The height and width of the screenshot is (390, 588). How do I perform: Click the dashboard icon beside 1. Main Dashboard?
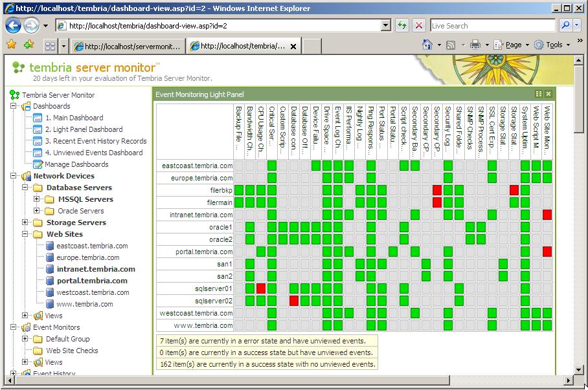click(38, 118)
